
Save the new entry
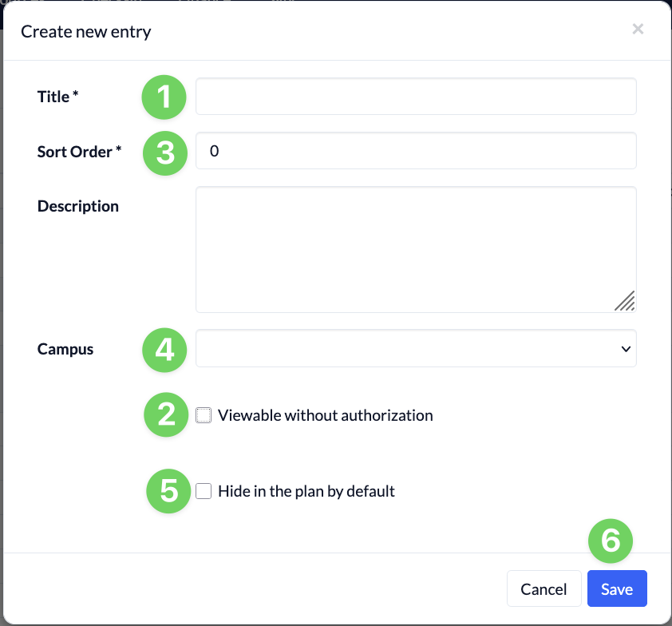coord(617,588)
